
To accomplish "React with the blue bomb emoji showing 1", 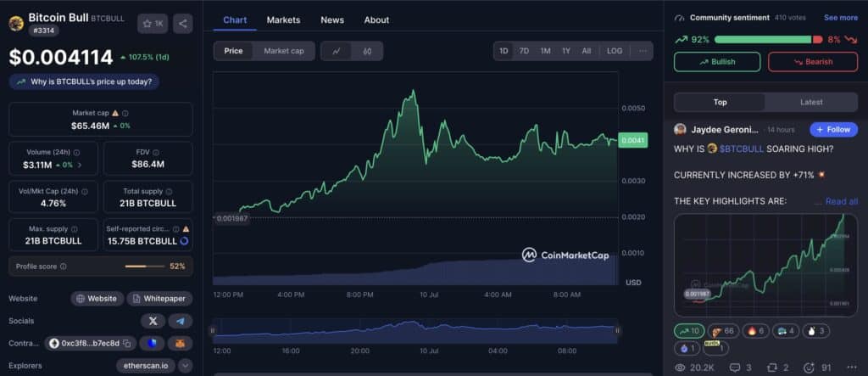I will click(x=687, y=348).
